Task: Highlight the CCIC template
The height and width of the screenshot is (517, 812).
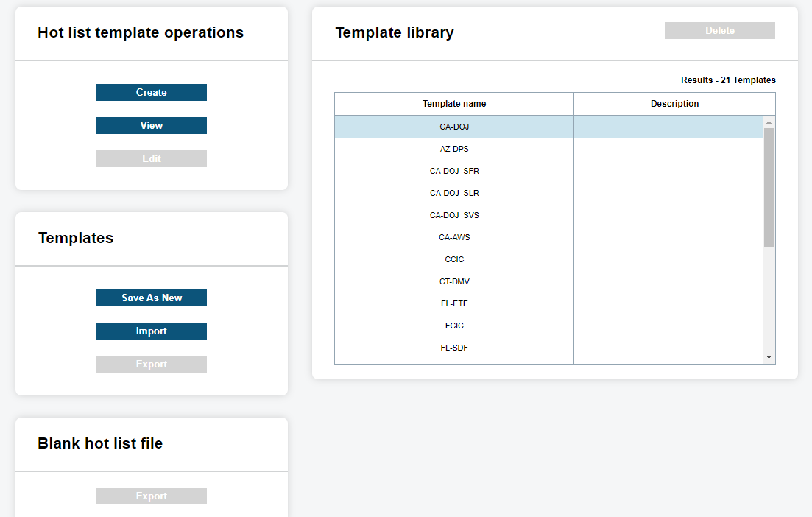Action: [454, 259]
